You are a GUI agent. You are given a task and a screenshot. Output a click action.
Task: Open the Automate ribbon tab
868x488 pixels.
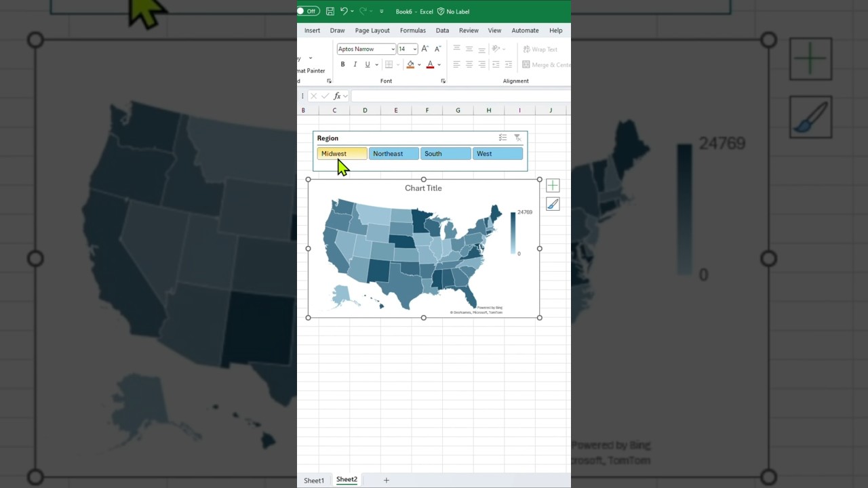click(x=525, y=30)
